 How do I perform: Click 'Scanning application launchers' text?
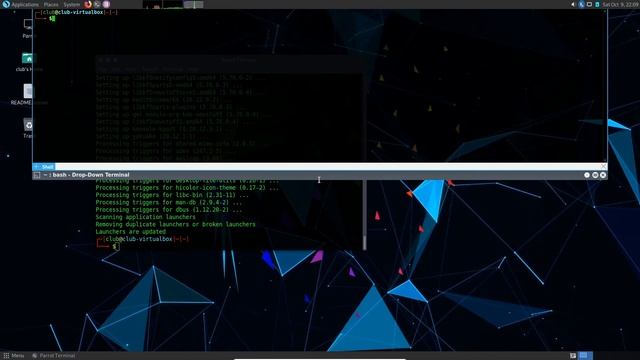(145, 217)
